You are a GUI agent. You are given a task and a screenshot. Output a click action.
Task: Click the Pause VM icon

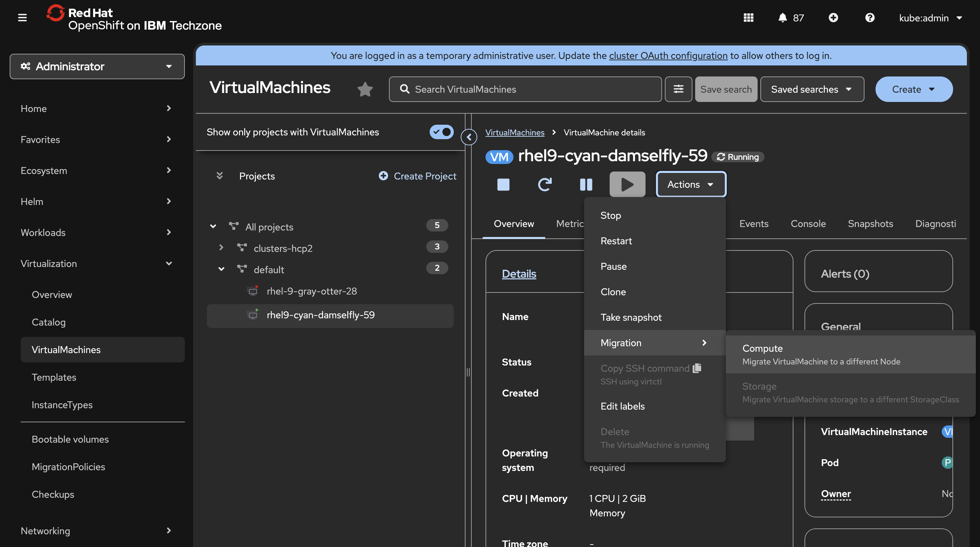pos(586,184)
